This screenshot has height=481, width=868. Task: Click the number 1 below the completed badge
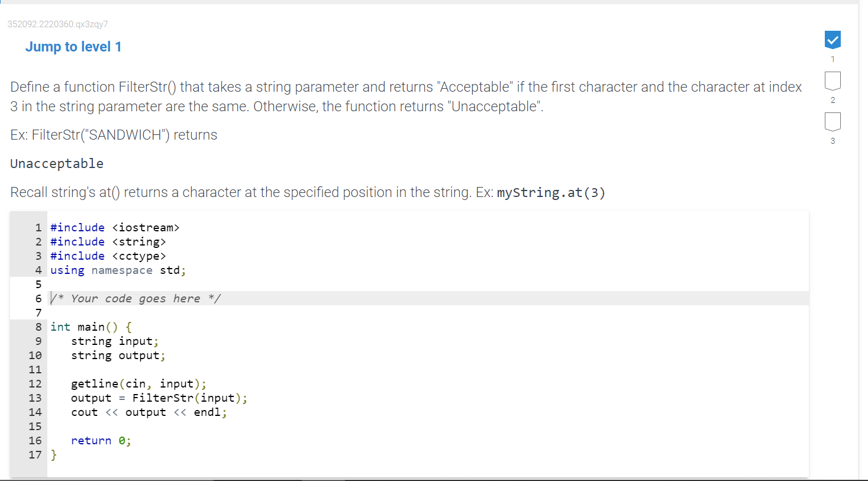832,59
